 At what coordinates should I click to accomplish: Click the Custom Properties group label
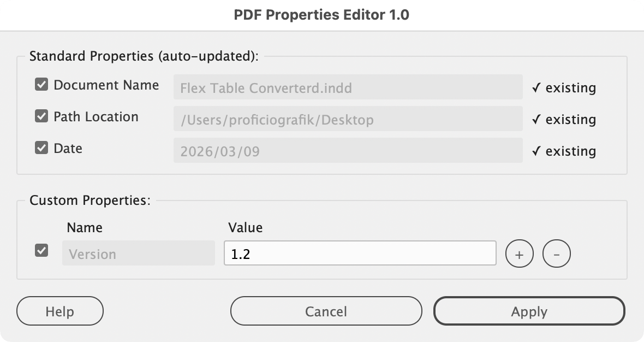tap(90, 201)
